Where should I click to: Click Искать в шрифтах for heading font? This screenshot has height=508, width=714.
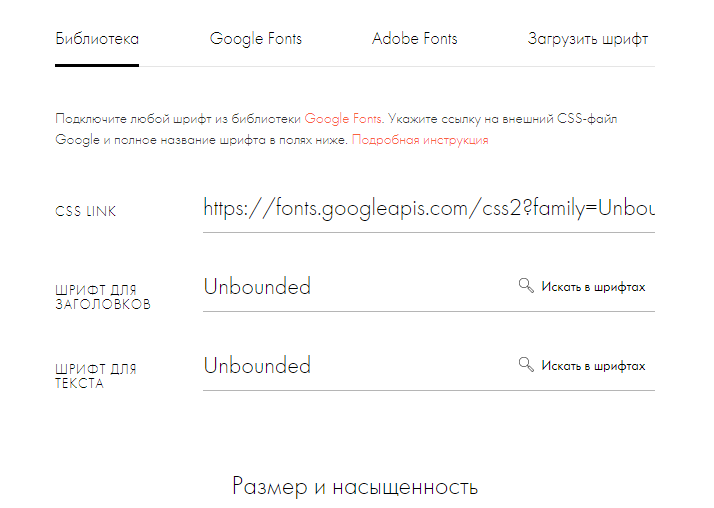click(593, 287)
